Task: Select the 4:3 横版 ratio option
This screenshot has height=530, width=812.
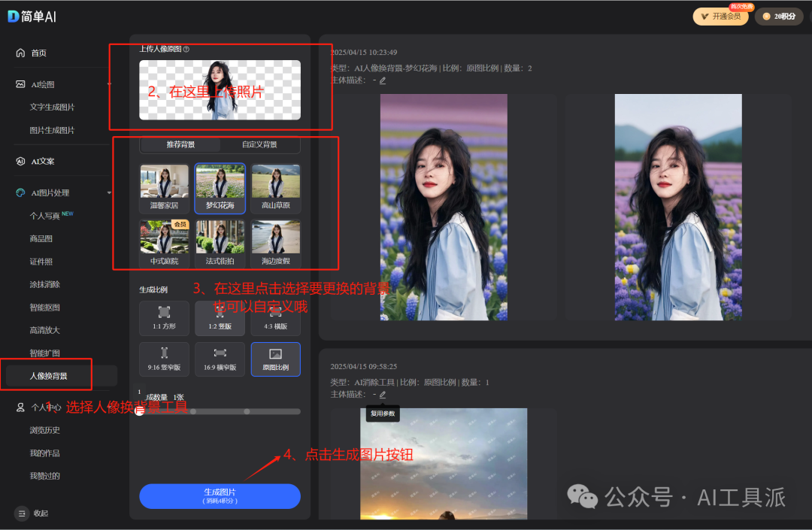Action: click(x=275, y=318)
